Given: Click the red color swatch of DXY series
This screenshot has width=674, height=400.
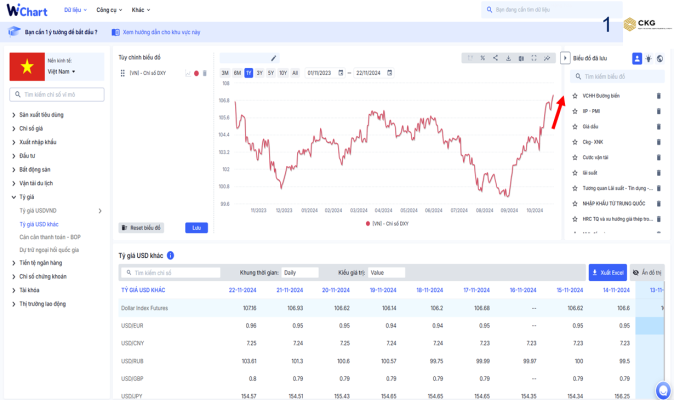Looking at the screenshot, I should coord(196,73).
